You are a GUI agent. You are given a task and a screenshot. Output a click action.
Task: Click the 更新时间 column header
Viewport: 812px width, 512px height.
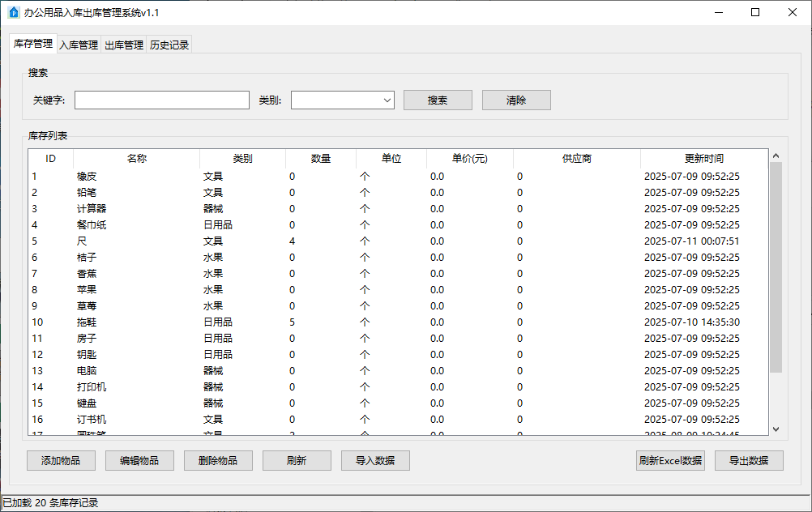click(x=703, y=159)
